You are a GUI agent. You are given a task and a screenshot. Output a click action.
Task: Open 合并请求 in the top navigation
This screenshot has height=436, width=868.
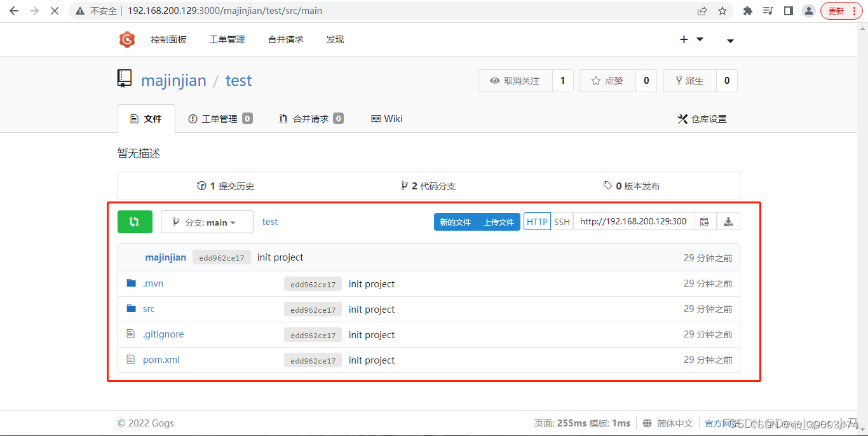pos(285,39)
